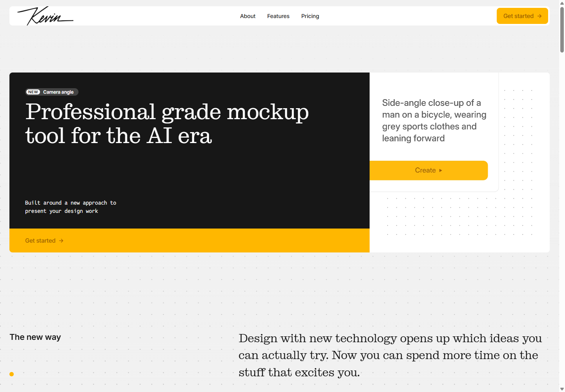
Task: Click the 'Professional grade mockup tool' headline
Action: (167, 123)
